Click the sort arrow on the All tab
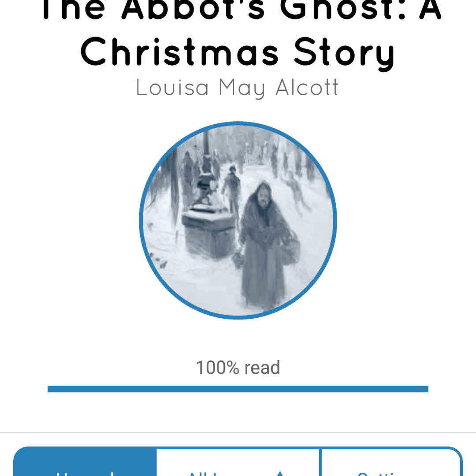This screenshot has width=476, height=476. pyautogui.click(x=279, y=472)
